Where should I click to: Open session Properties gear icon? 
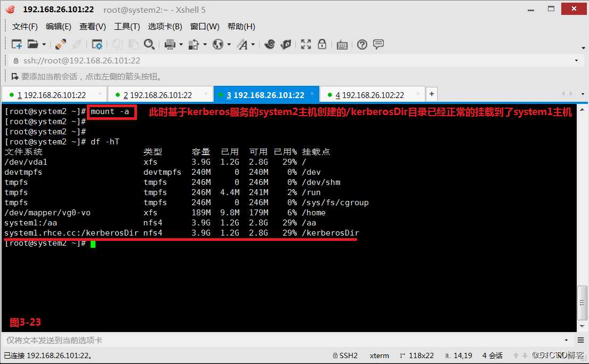click(x=97, y=44)
